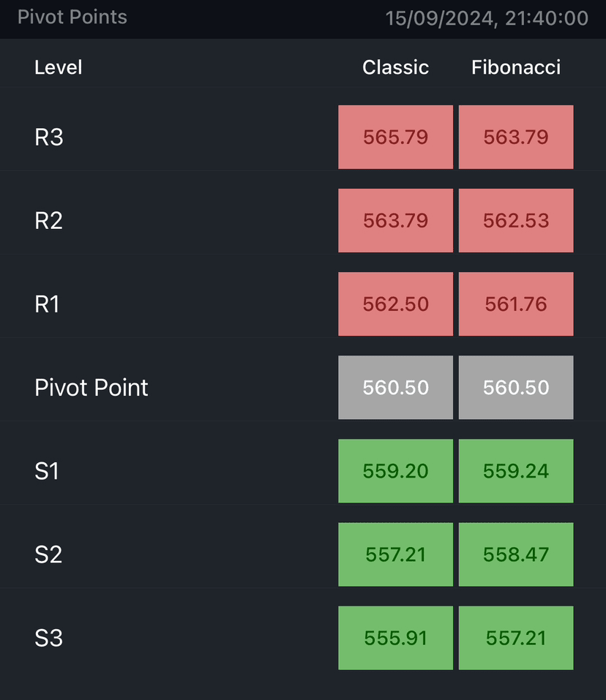Click the Level column header
Viewport: 606px width, 700px height.
pos(58,67)
